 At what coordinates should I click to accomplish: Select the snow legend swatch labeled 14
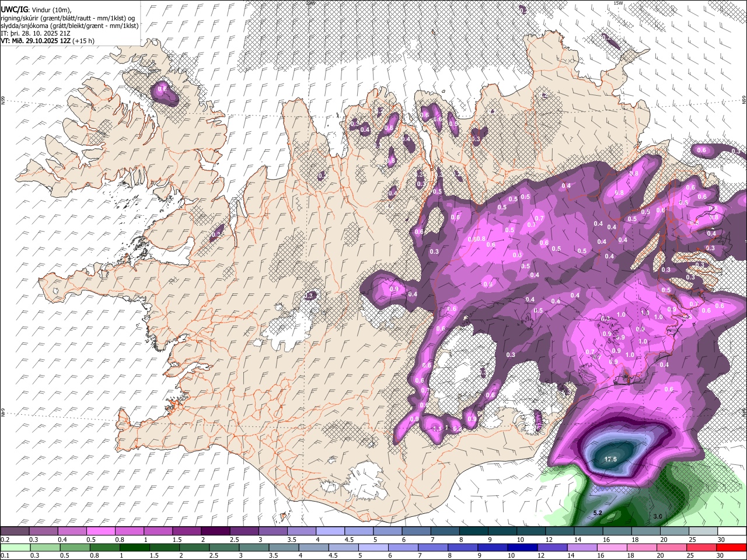click(x=588, y=531)
